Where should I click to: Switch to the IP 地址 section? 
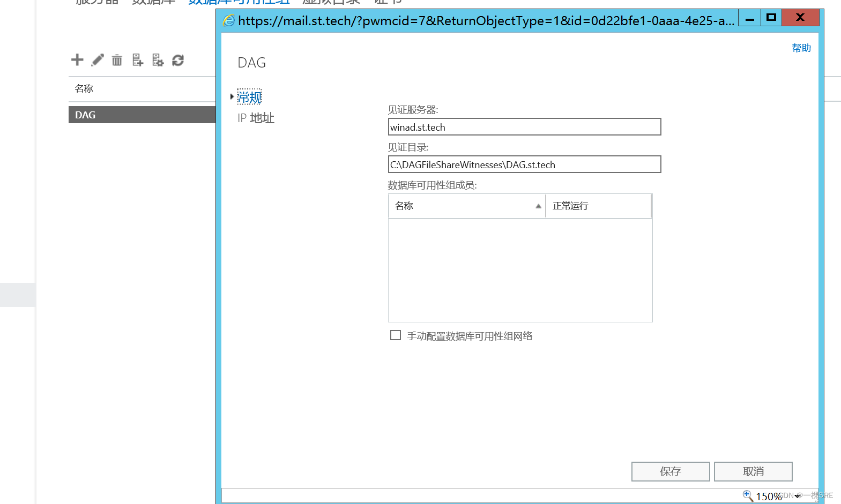[256, 118]
